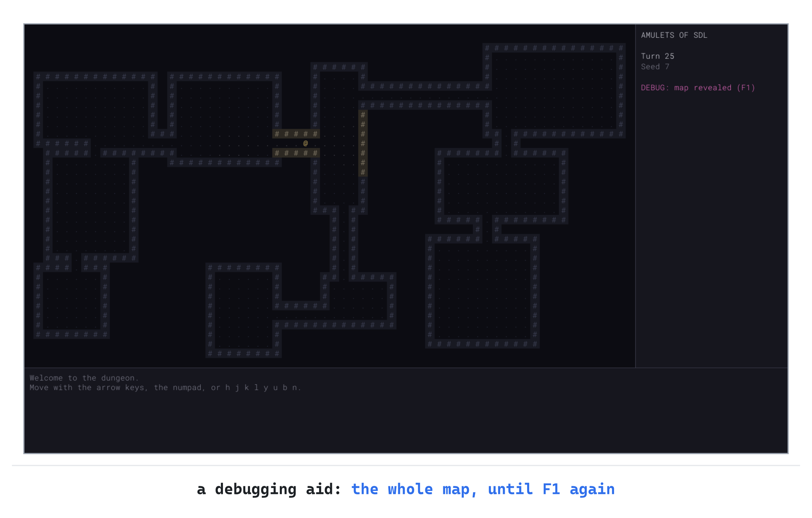Viewport: 812px width, 518px height.
Task: Click caption text 'the whole map, until F1 again'
Action: [483, 489]
